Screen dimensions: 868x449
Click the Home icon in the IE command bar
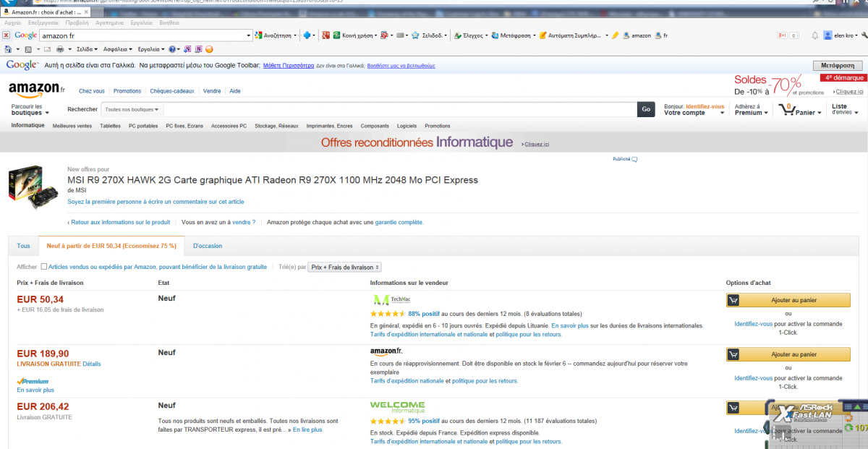point(8,49)
